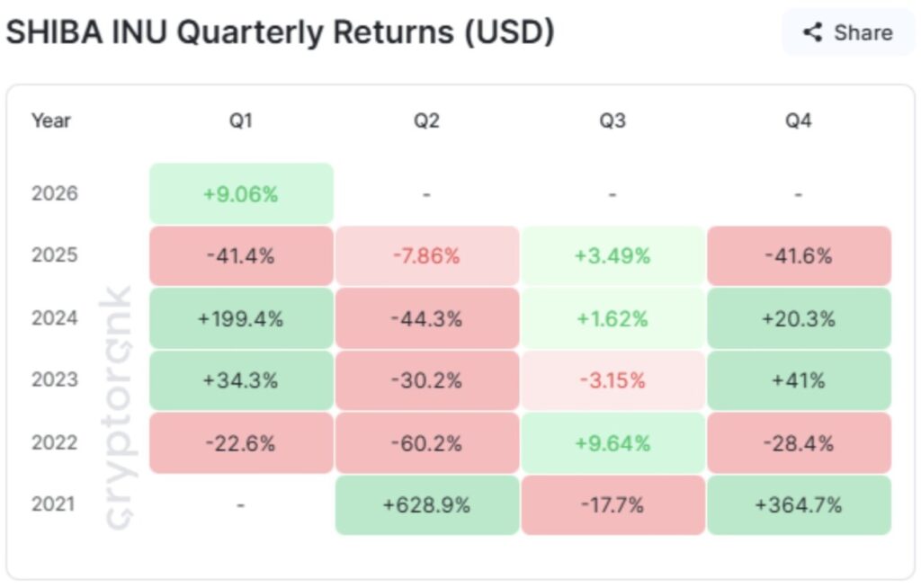
Task: Click the 2022 Q3 +9.64% cell
Action: (613, 442)
